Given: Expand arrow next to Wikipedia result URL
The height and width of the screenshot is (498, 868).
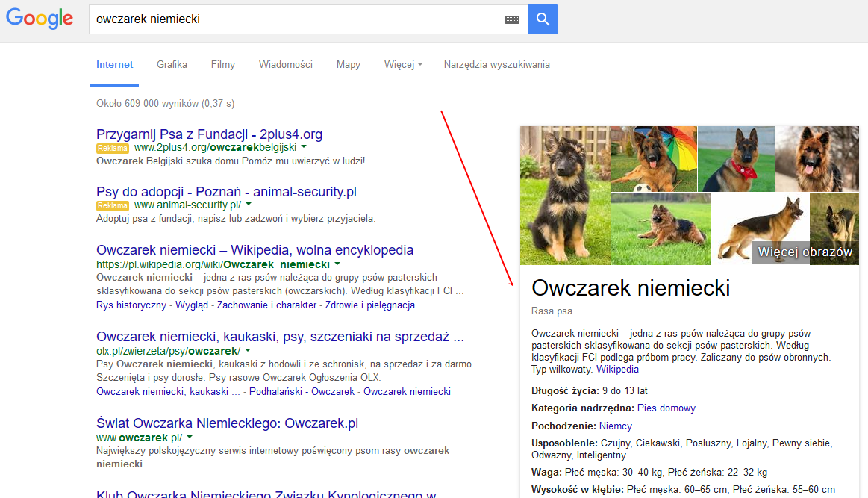Looking at the screenshot, I should pyautogui.click(x=337, y=264).
